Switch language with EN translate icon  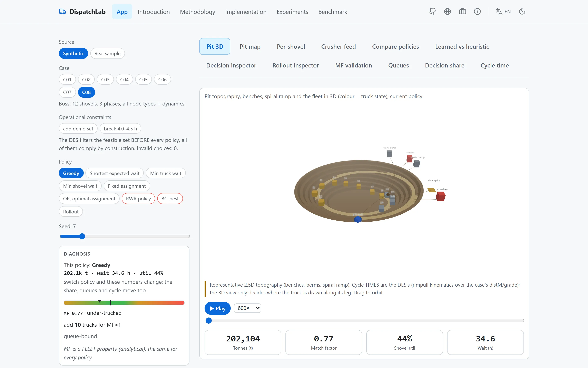click(x=503, y=11)
